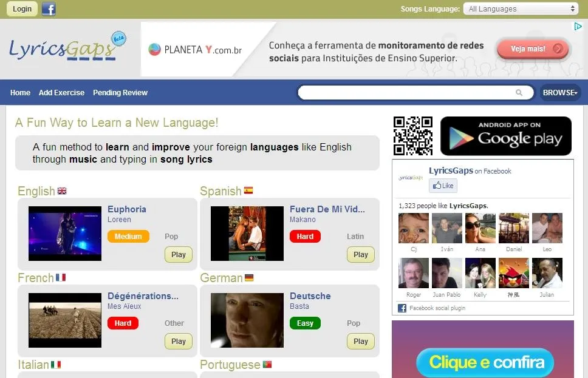This screenshot has width=588, height=378.
Task: Click the German flag next to German
Action: pos(249,278)
